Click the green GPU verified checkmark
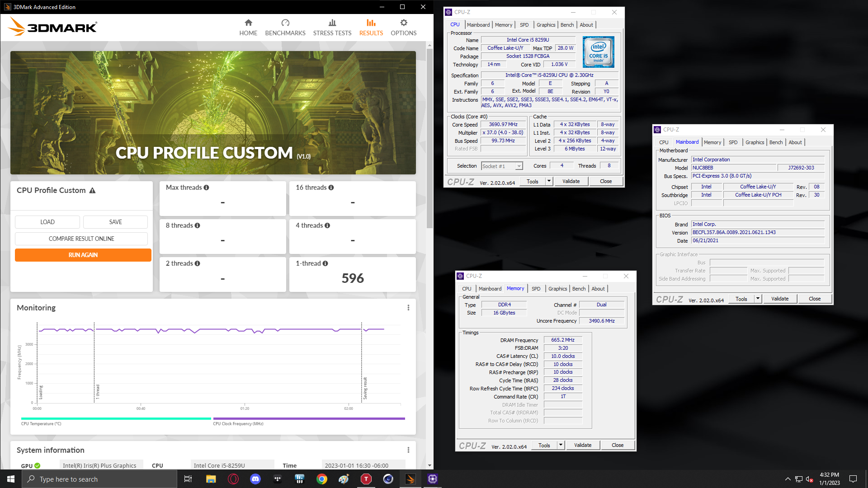This screenshot has width=868, height=488. [x=37, y=466]
